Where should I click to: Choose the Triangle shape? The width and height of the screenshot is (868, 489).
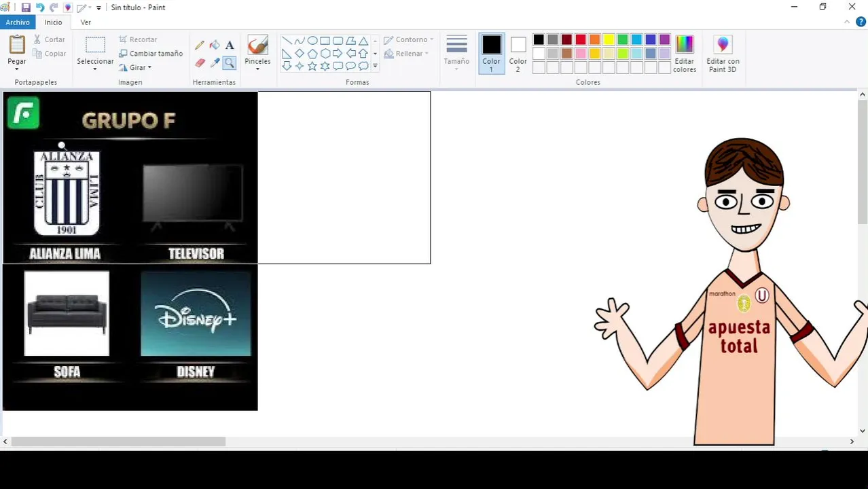point(363,41)
